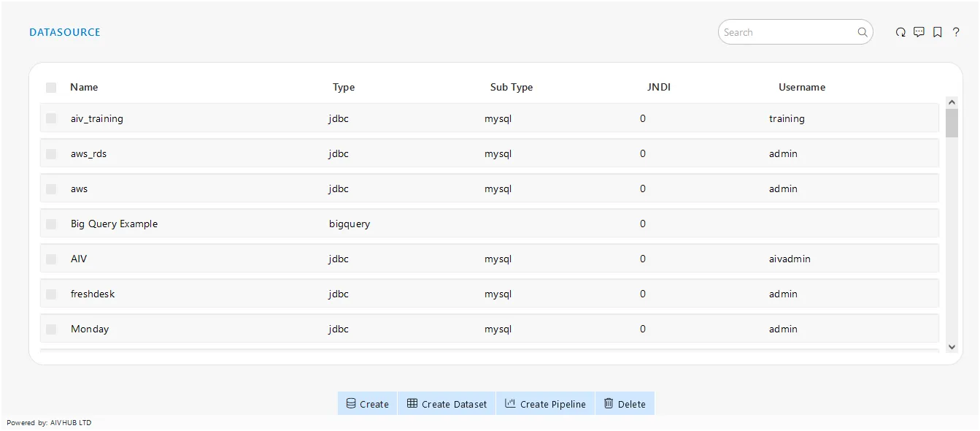Tick the freshdesk row checkbox
Image resolution: width=980 pixels, height=431 pixels.
pyautogui.click(x=51, y=294)
